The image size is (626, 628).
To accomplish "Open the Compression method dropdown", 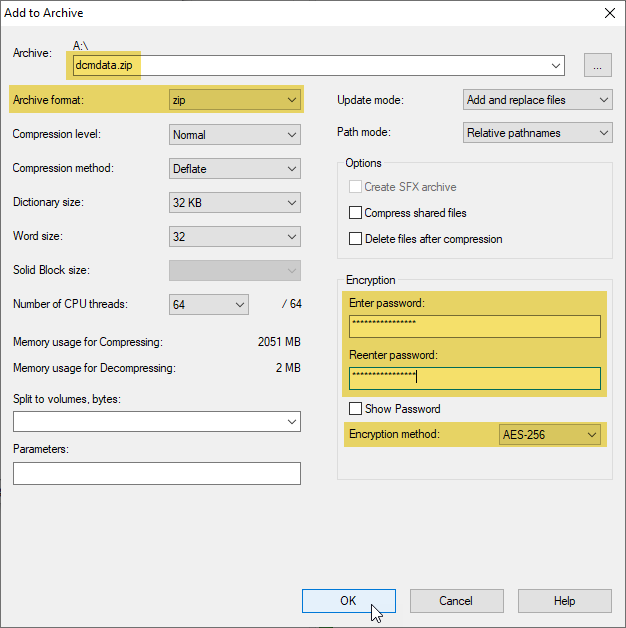I will tap(235, 168).
